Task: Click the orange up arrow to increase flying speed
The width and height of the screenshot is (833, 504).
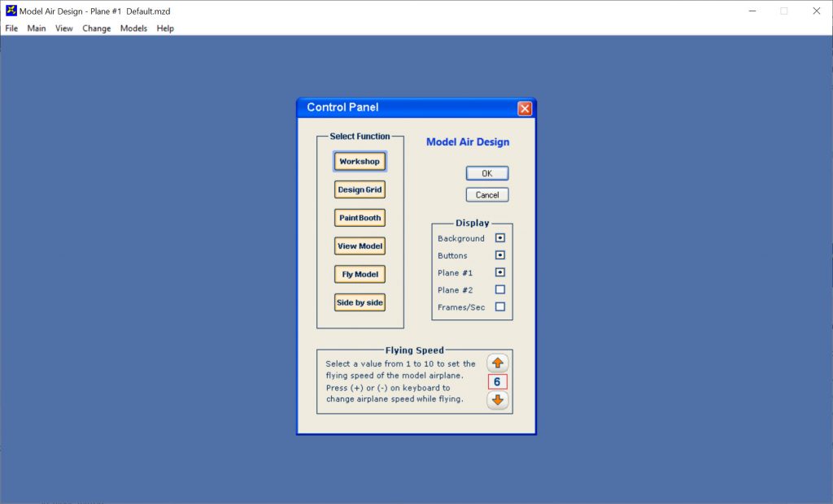Action: tap(497, 363)
